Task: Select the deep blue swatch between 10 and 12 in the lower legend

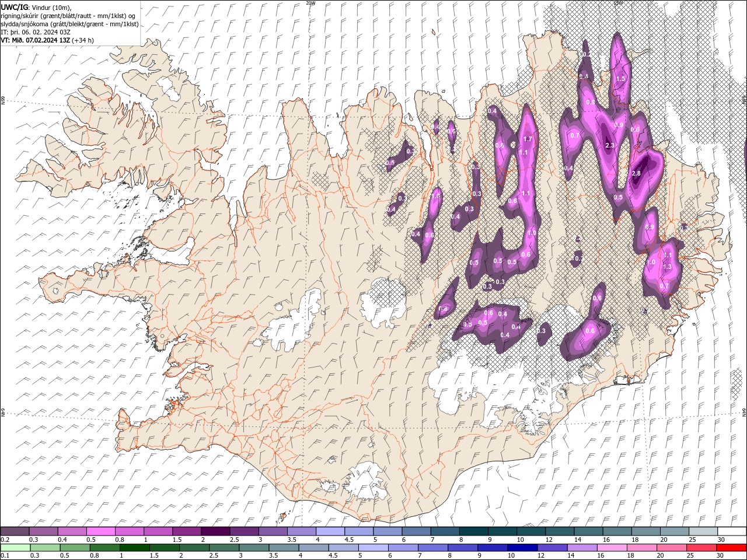Action: tap(522, 548)
